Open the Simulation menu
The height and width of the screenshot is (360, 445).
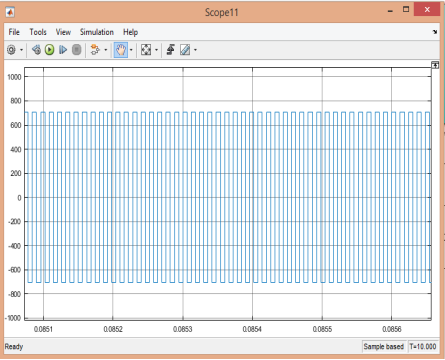tap(97, 32)
